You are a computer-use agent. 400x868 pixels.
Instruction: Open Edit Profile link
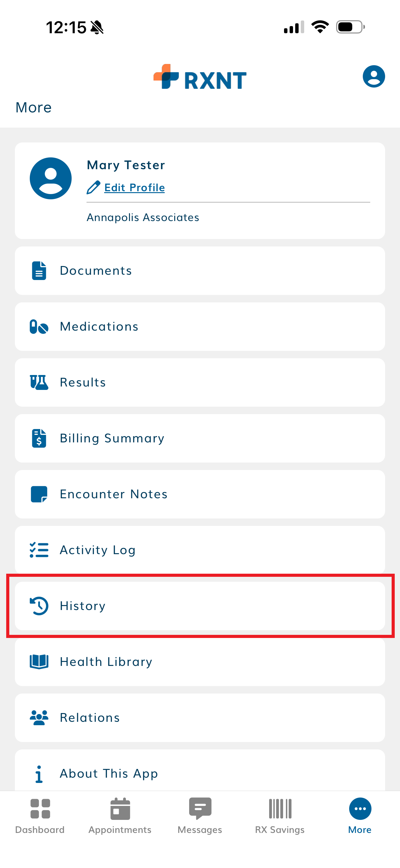point(134,187)
